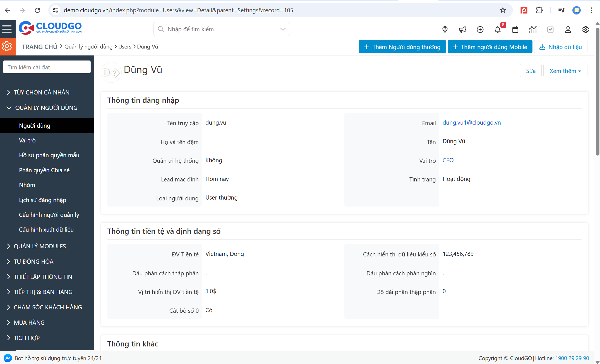Select Lịch sử đăng nhập menu item
This screenshot has height=364, width=600.
(42, 200)
